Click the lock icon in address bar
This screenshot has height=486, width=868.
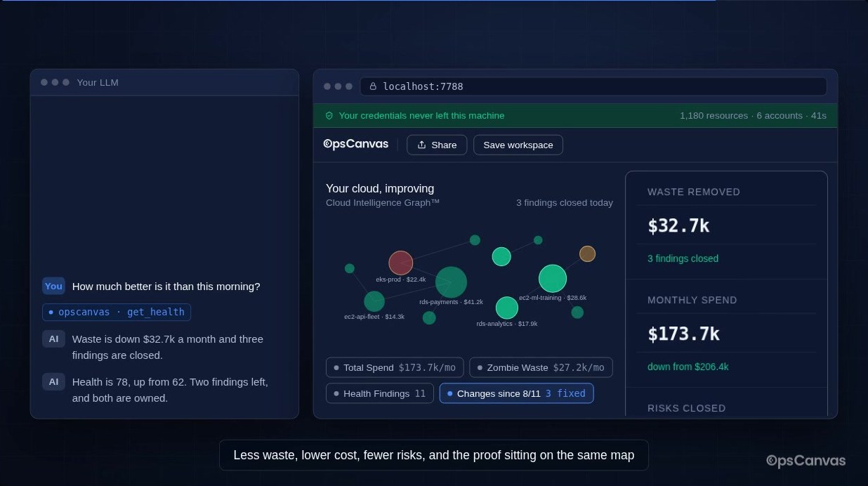(x=373, y=86)
